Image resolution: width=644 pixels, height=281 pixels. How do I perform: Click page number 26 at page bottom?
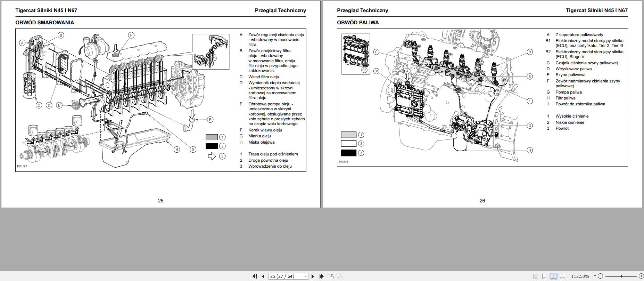point(482,201)
